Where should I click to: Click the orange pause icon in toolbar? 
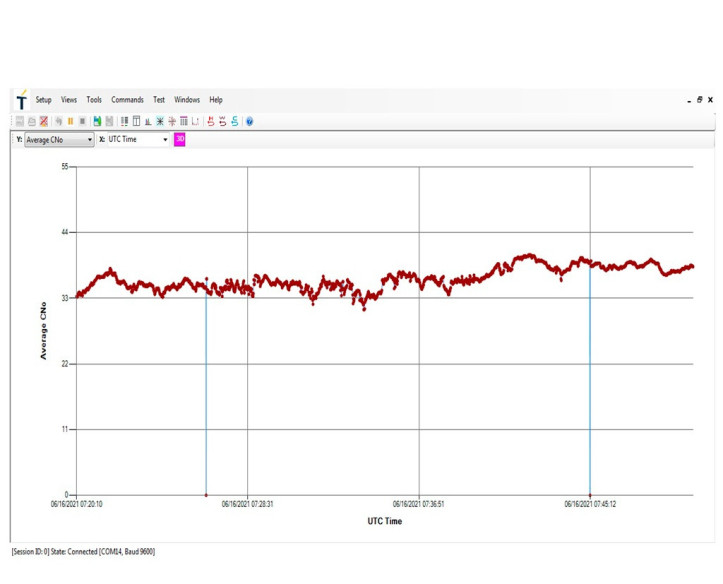pos(70,121)
